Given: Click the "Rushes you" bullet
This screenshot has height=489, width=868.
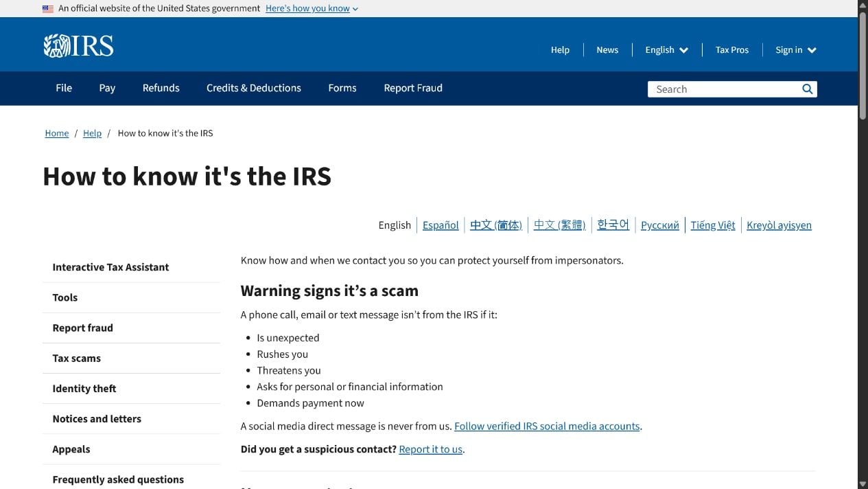Looking at the screenshot, I should [x=283, y=354].
